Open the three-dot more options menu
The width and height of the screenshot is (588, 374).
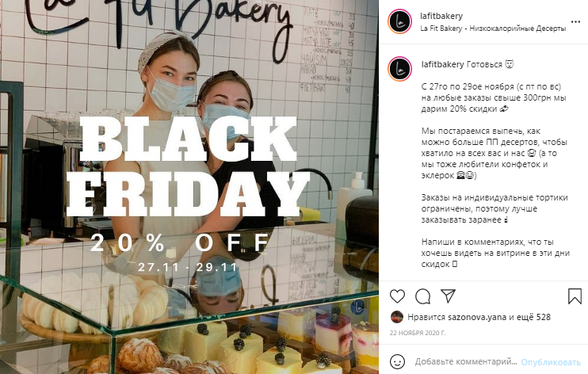pos(575,21)
